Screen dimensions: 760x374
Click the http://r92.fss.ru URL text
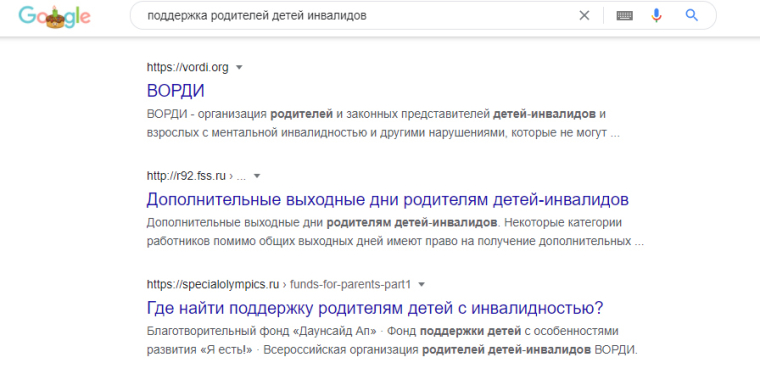(x=186, y=176)
